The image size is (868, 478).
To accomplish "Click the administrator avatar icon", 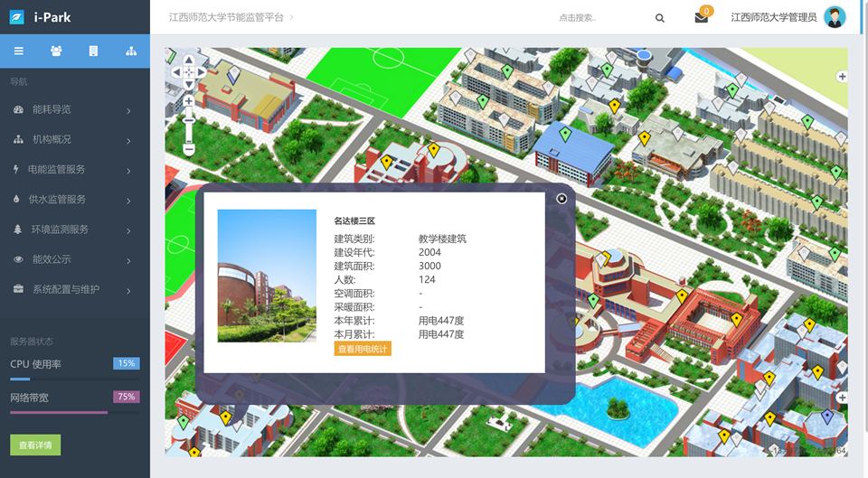I will click(835, 17).
